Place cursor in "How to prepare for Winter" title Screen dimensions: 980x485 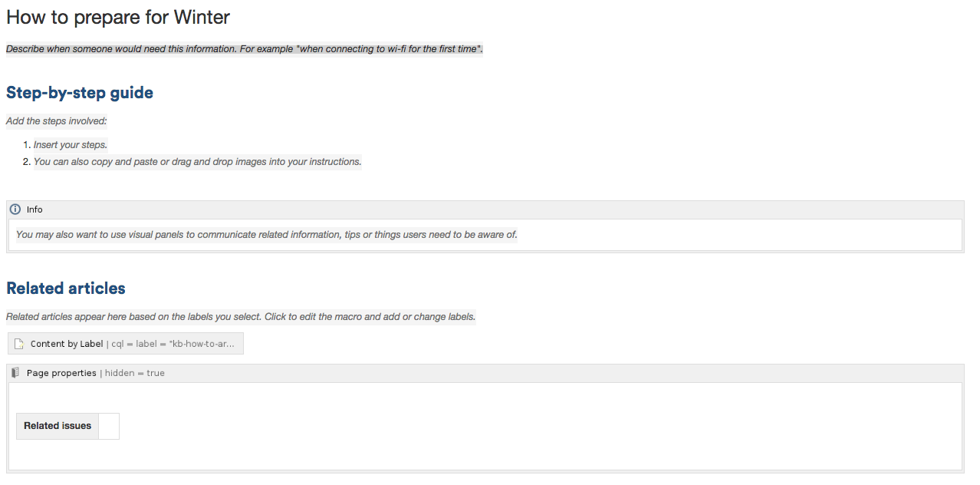[118, 17]
